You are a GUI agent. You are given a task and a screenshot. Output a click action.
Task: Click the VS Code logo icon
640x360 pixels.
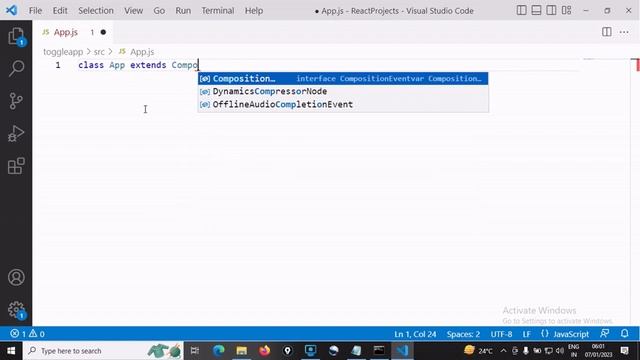pyautogui.click(x=11, y=10)
